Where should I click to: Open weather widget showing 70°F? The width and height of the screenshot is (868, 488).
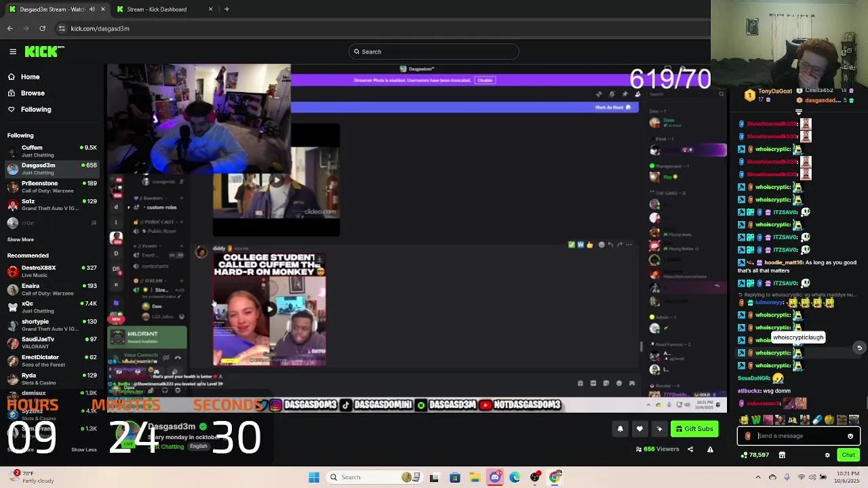30,477
